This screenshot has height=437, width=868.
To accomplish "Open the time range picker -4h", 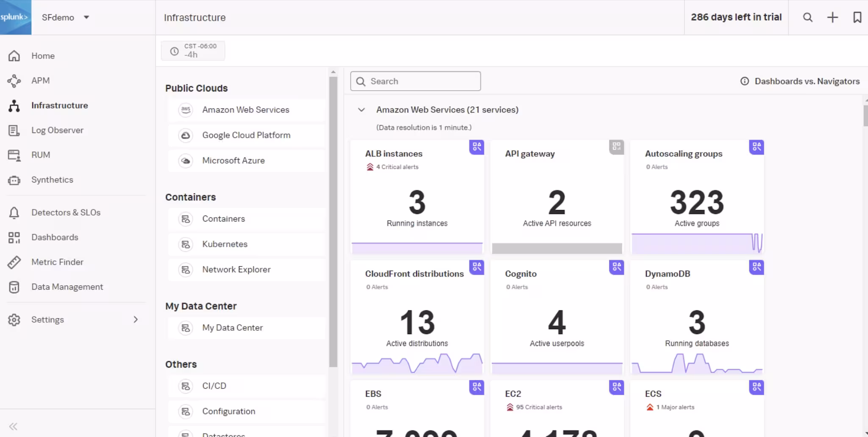I will click(x=193, y=51).
